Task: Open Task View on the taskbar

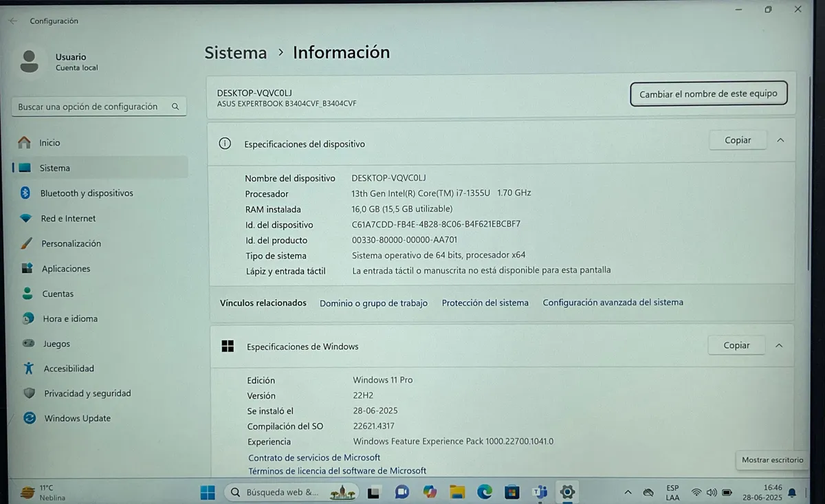Action: click(374, 492)
